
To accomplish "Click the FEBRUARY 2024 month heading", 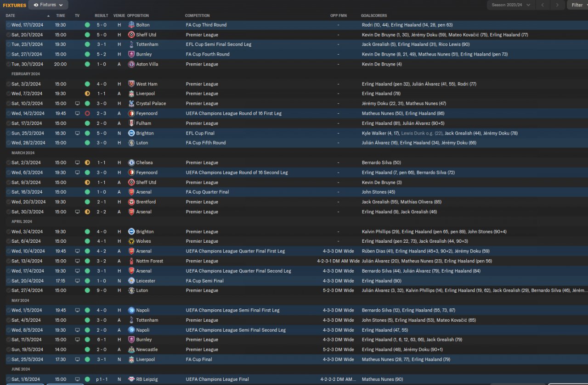I will 26,74.
